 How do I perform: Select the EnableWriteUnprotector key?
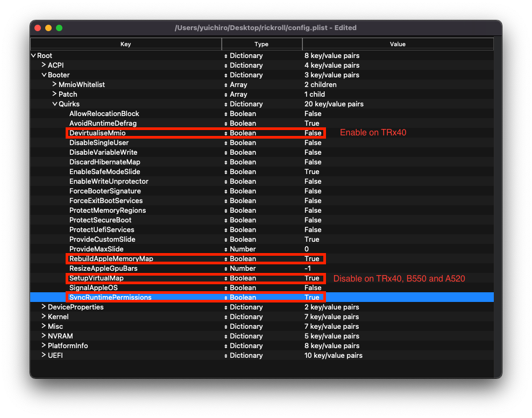pyautogui.click(x=109, y=182)
